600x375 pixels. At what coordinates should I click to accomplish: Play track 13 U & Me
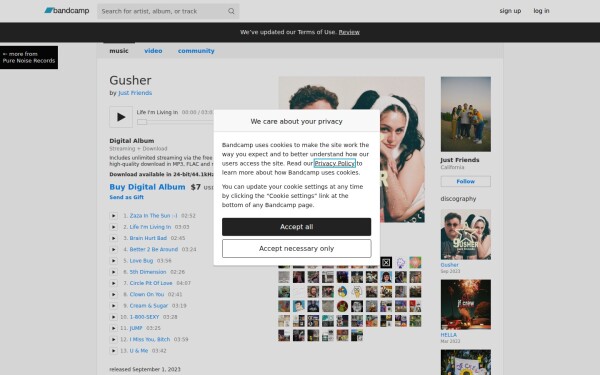pyautogui.click(x=113, y=351)
